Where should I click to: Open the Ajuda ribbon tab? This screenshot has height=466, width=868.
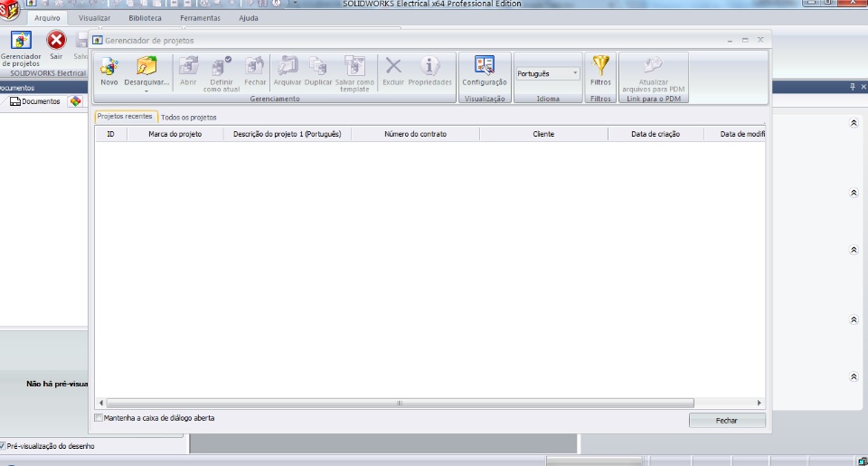pyautogui.click(x=248, y=18)
